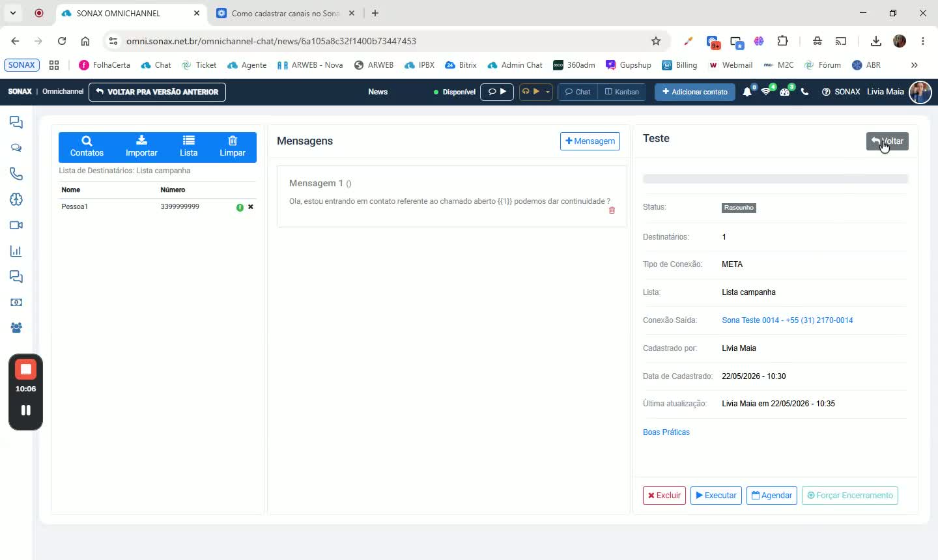
Task: Select the number 3399999999
Action: [180, 206]
